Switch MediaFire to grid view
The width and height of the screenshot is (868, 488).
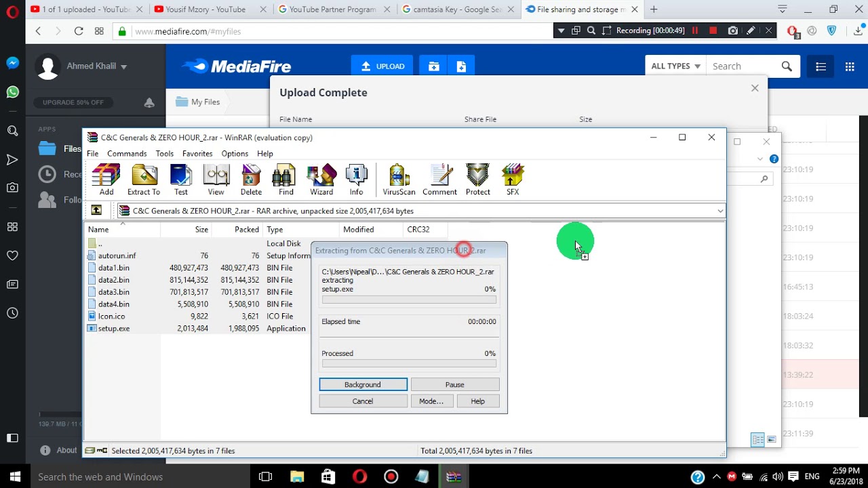pos(850,66)
